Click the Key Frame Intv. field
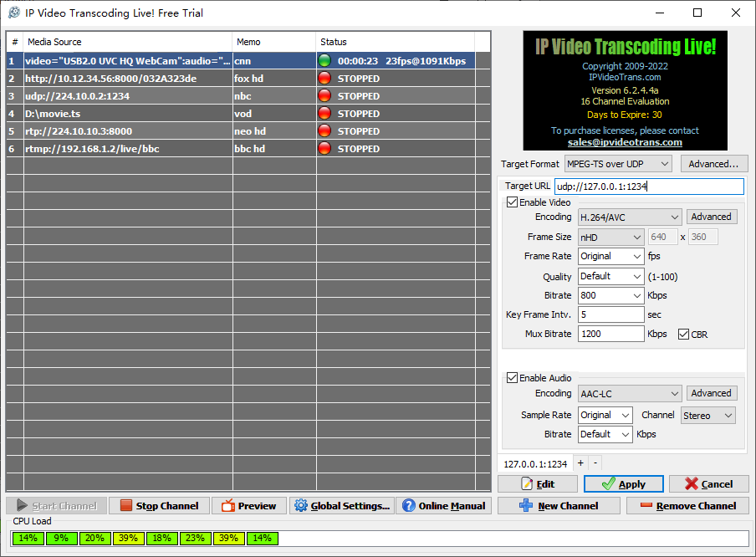This screenshot has height=557, width=756. click(610, 314)
